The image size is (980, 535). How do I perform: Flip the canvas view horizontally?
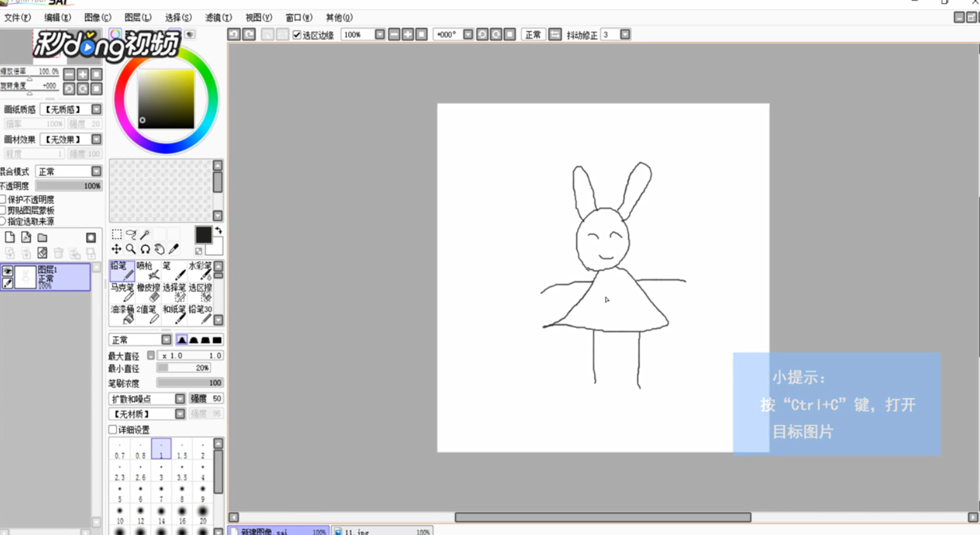coord(555,34)
